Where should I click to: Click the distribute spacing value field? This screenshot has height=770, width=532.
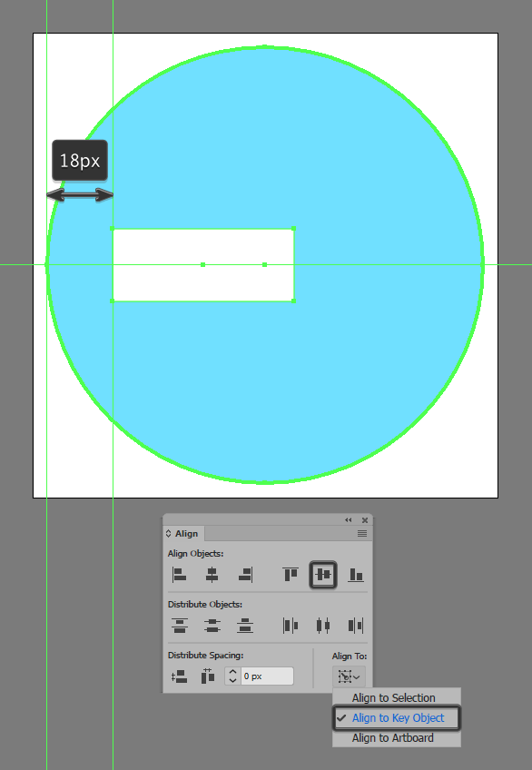(x=267, y=676)
